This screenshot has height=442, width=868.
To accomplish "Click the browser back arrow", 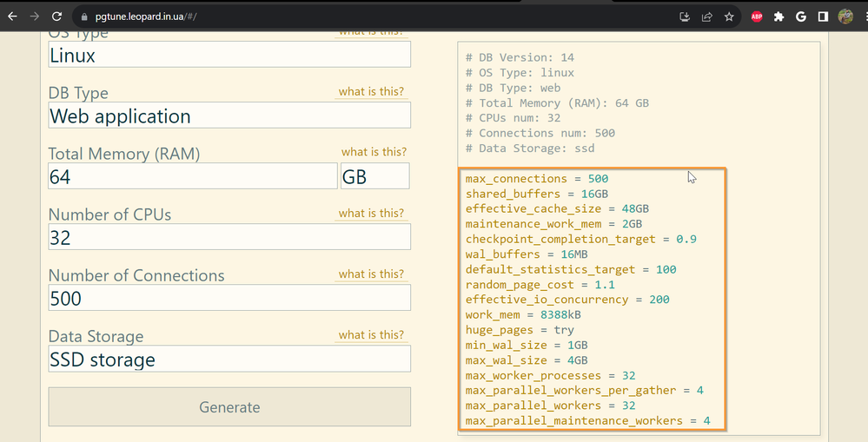I will point(12,16).
